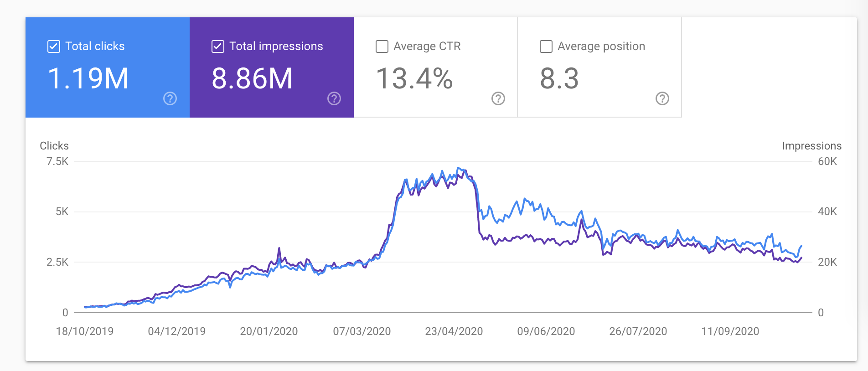Click the 11/09/2020 date label
Viewport: 868px width, 371px height.
coord(730,331)
